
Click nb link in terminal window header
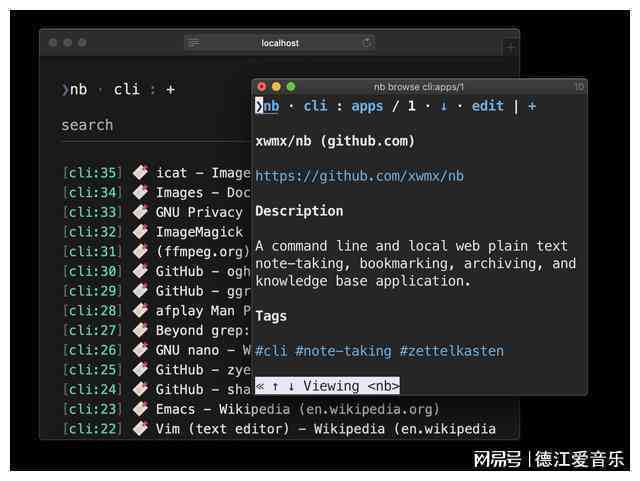tap(271, 106)
